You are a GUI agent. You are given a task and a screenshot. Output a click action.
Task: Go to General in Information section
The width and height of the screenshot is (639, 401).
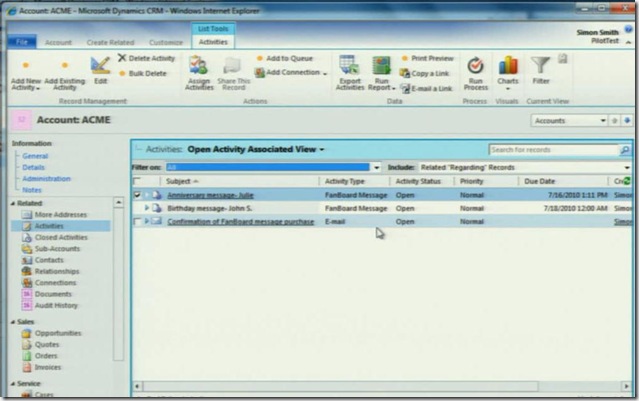tap(35, 156)
